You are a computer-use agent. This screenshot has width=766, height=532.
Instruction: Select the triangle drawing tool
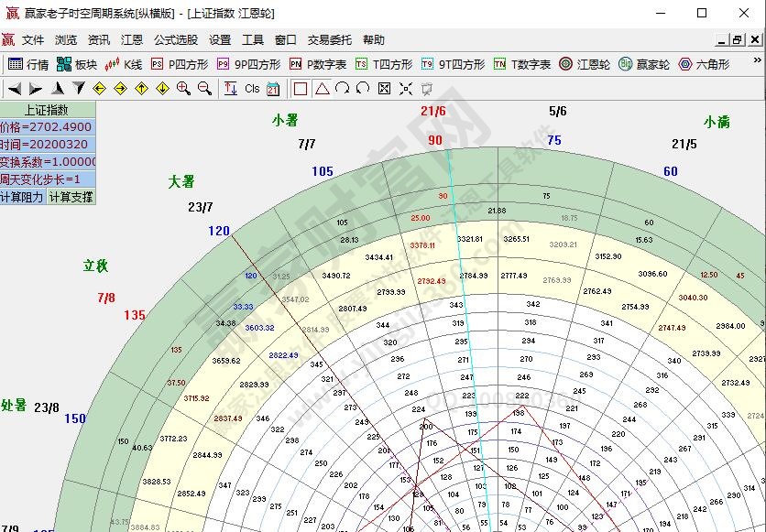click(321, 89)
